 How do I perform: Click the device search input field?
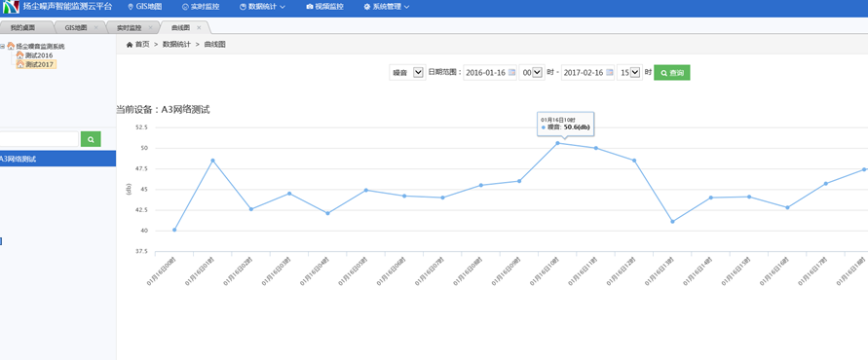[x=39, y=139]
